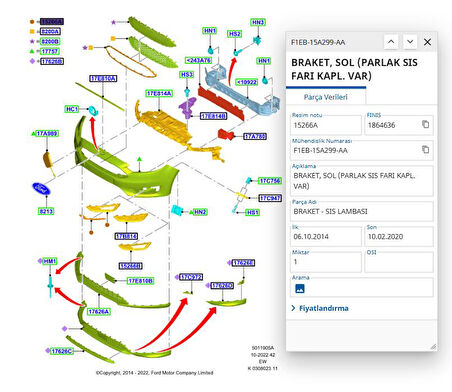Select the Resim notu field showing 15266A
This screenshot has width=452, height=392.
[x=326, y=125]
